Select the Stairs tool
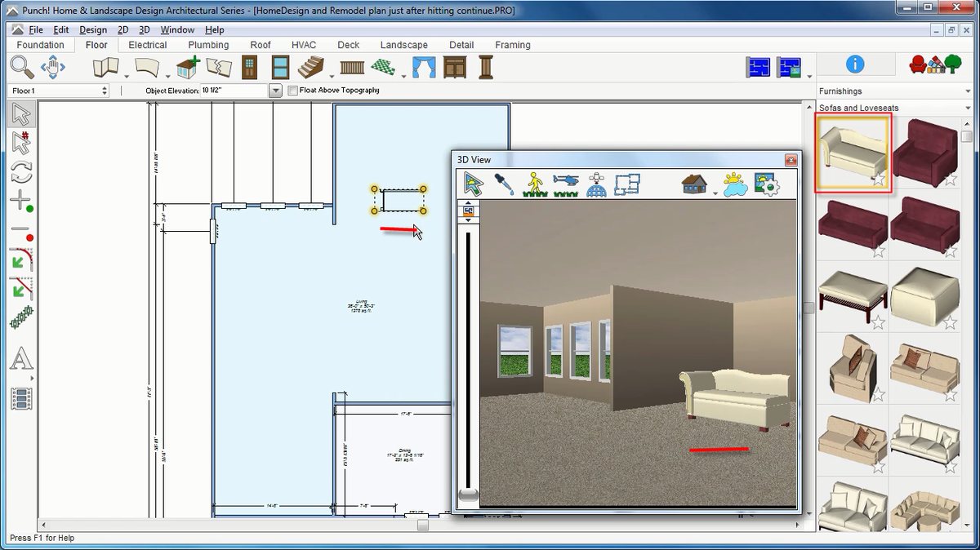Image resolution: width=980 pixels, height=550 pixels. tap(310, 67)
